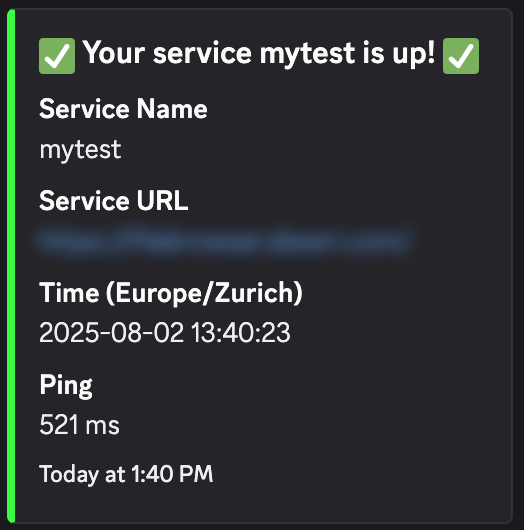Click the green status color bar
524x530 pixels.
(11, 266)
